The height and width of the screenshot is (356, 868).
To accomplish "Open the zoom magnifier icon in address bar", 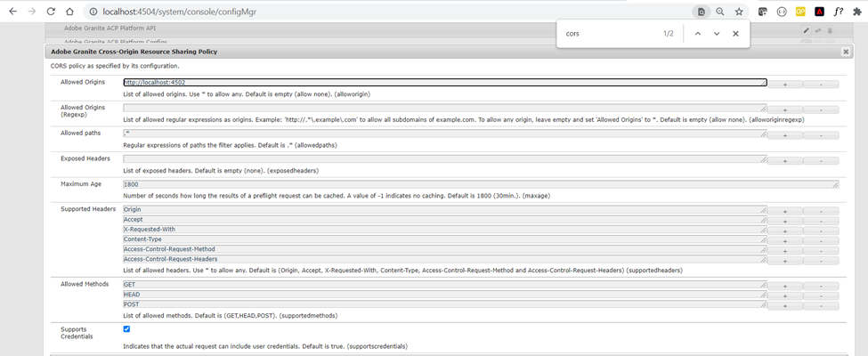I will pyautogui.click(x=719, y=11).
